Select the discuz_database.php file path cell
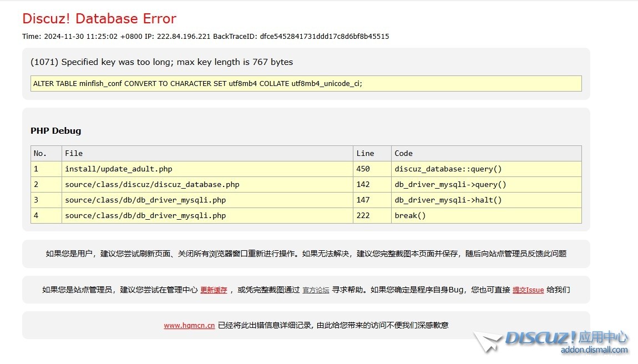Image resolution: width=638 pixels, height=364 pixels. [152, 184]
